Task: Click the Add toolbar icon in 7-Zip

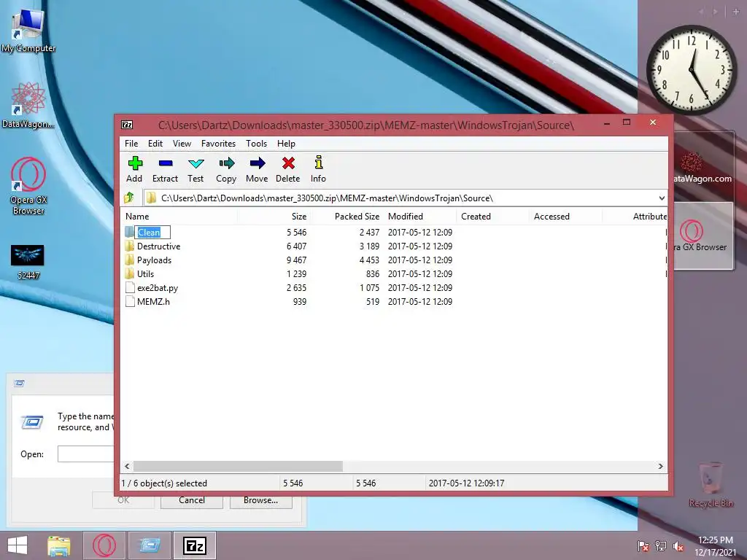Action: tap(135, 164)
